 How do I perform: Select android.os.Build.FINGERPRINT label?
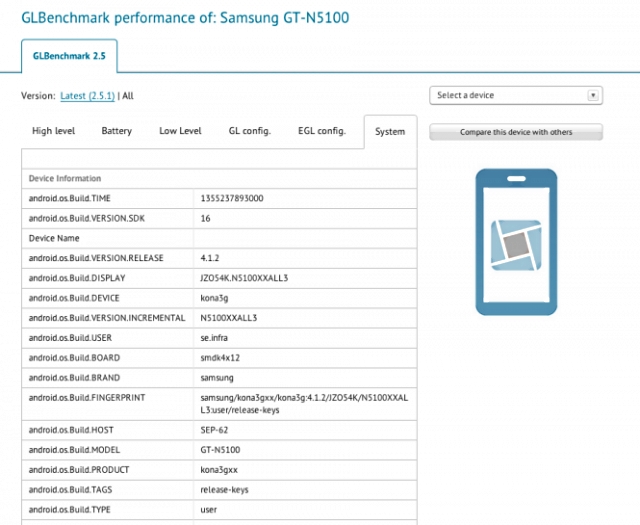87,398
